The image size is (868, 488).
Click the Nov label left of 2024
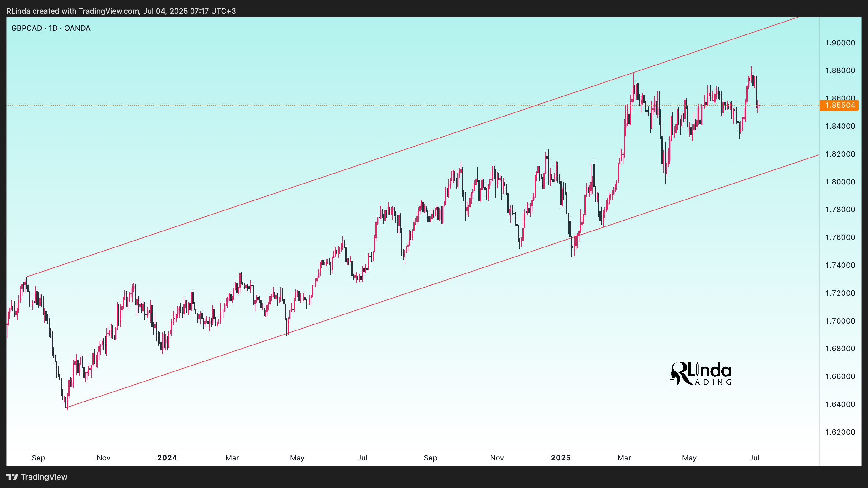click(x=103, y=458)
